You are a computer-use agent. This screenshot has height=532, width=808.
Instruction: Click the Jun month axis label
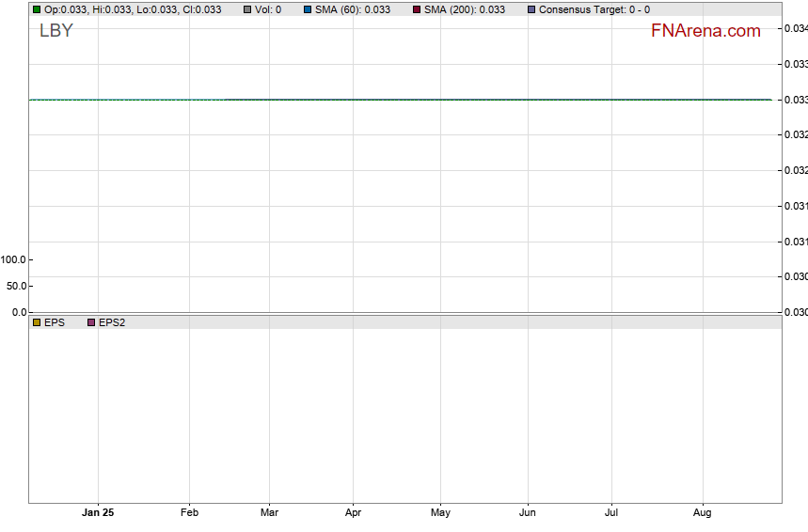tap(528, 513)
